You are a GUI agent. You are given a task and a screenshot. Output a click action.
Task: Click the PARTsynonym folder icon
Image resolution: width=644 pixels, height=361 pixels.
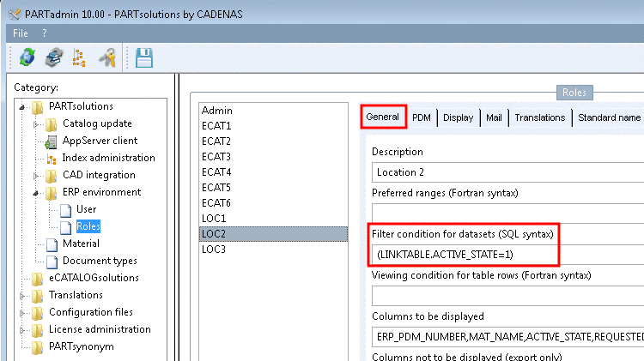coord(38,348)
